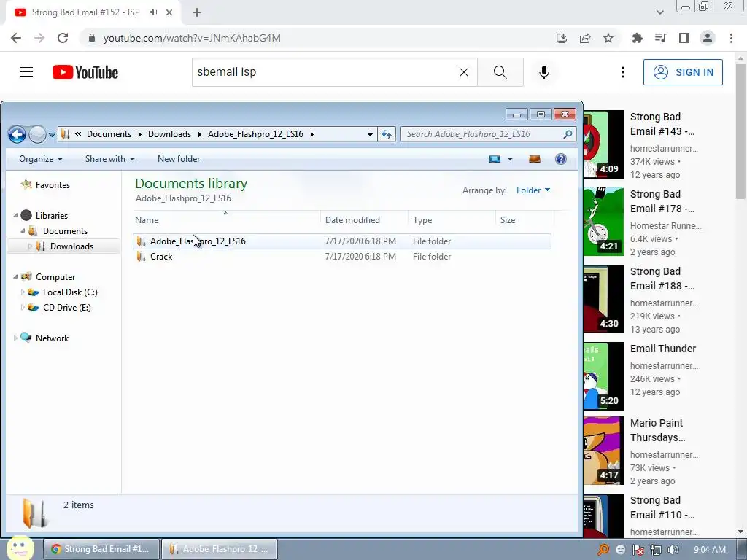
Task: Mute the Strong Bad Email tab
Action: (x=153, y=12)
